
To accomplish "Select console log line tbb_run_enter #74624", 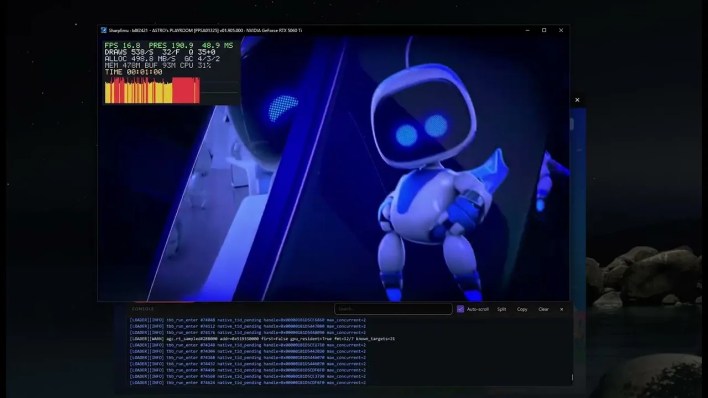I will [x=247, y=383].
